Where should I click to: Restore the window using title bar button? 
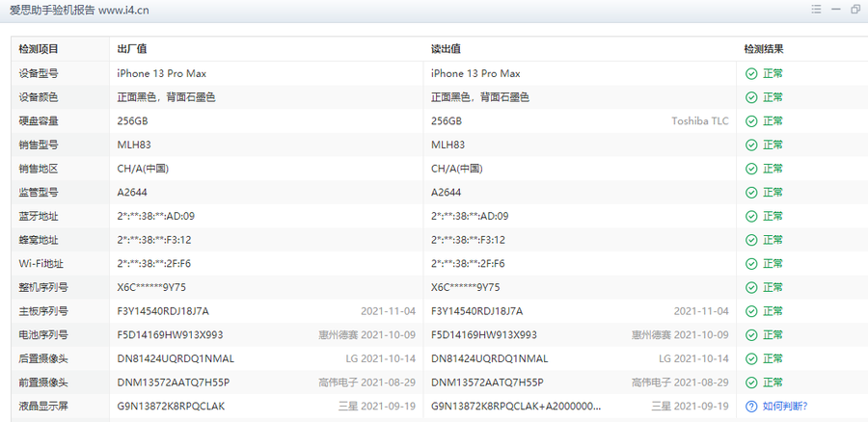pos(855,10)
